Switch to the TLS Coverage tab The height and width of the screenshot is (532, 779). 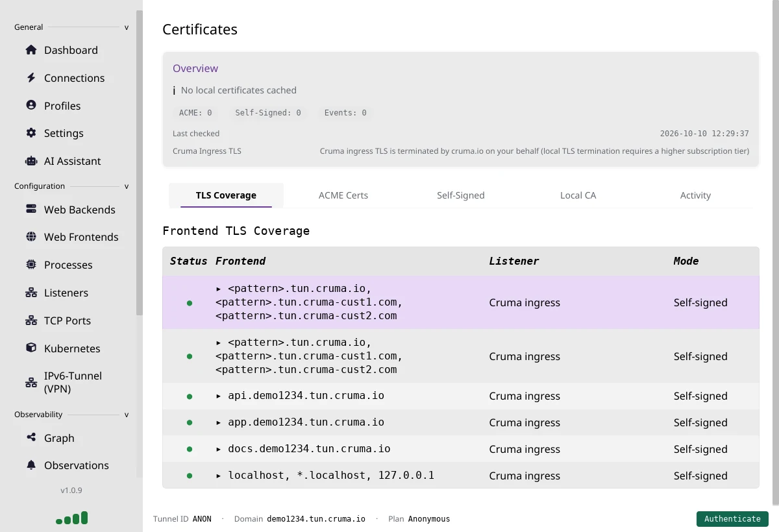(226, 195)
